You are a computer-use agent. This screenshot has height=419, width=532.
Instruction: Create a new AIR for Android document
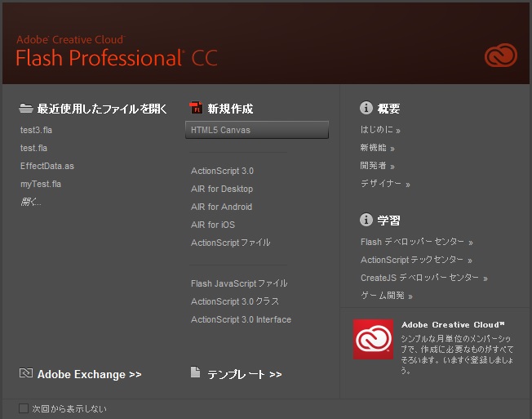pyautogui.click(x=222, y=207)
